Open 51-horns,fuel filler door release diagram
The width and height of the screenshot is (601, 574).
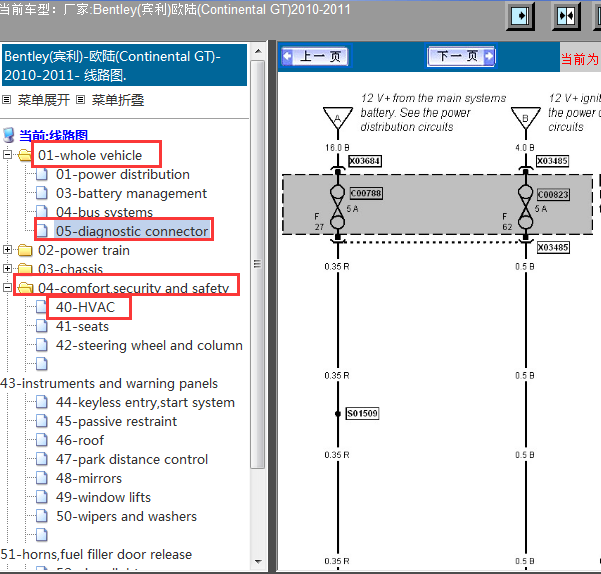click(96, 554)
